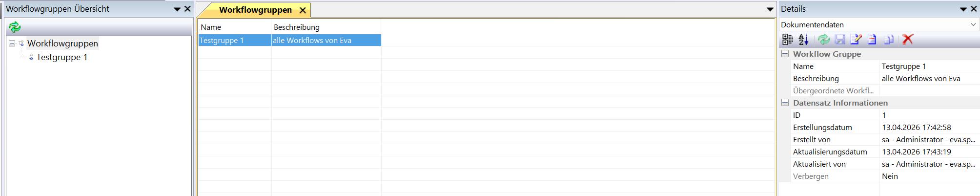Screen dimensions: 980x196
Task: Open the tab list dropdown arrow
Action: pyautogui.click(x=770, y=9)
